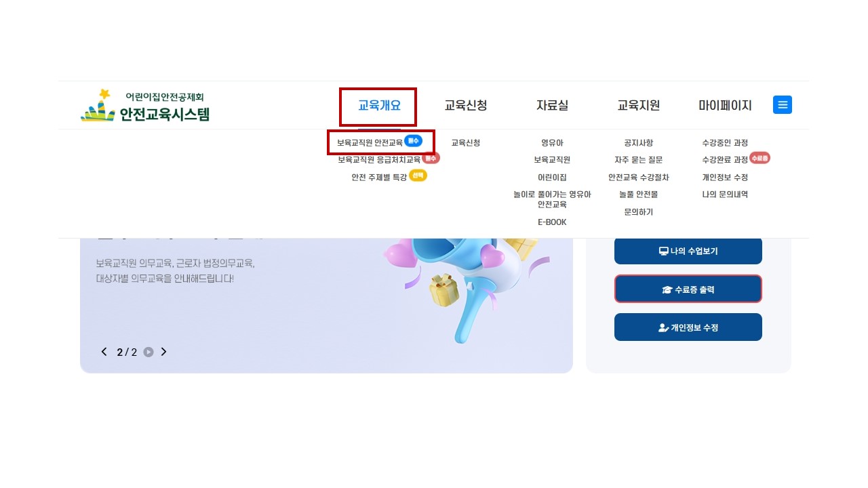Open the E-BOOK submenu link
This screenshot has height=488, width=868.
(x=552, y=222)
